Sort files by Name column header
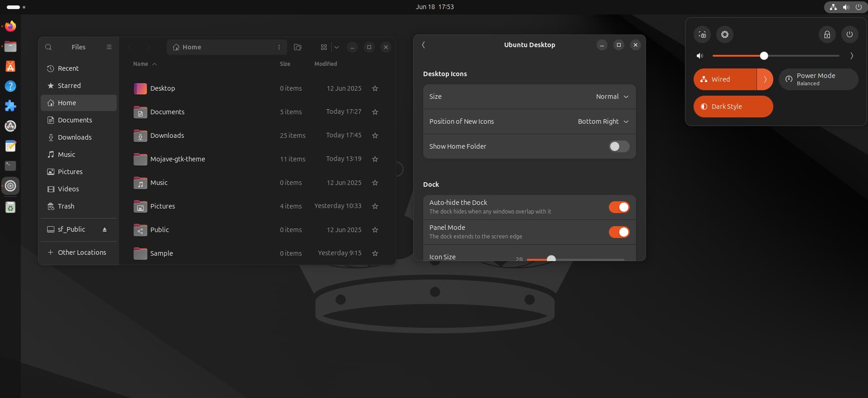The height and width of the screenshot is (398, 868). pos(145,64)
